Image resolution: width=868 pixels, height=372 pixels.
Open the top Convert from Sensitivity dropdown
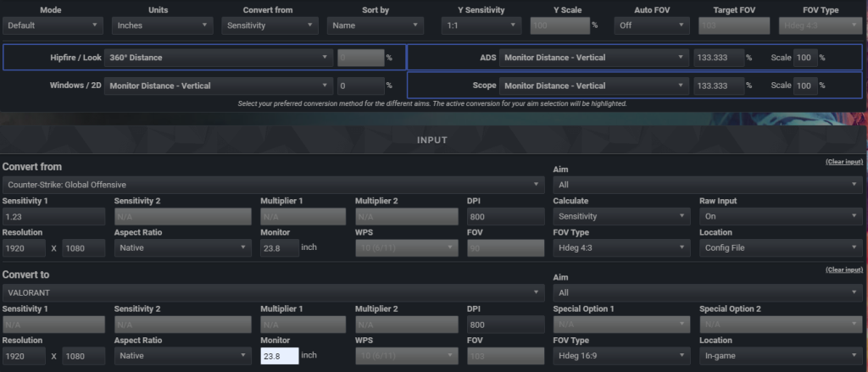click(x=270, y=25)
